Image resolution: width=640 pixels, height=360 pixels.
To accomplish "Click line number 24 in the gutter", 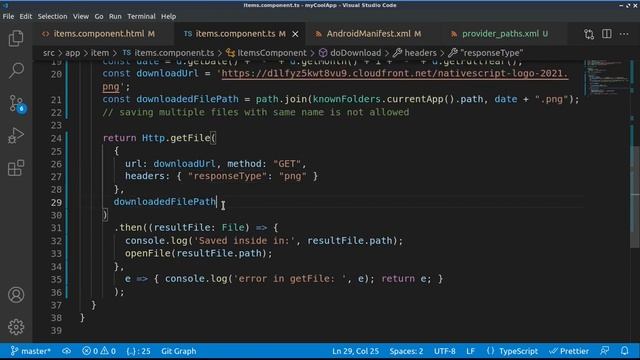I will coord(56,138).
